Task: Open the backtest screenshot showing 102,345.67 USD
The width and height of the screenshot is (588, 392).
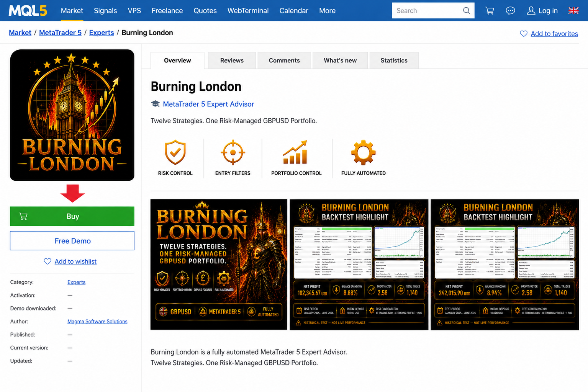Action: pos(359,264)
